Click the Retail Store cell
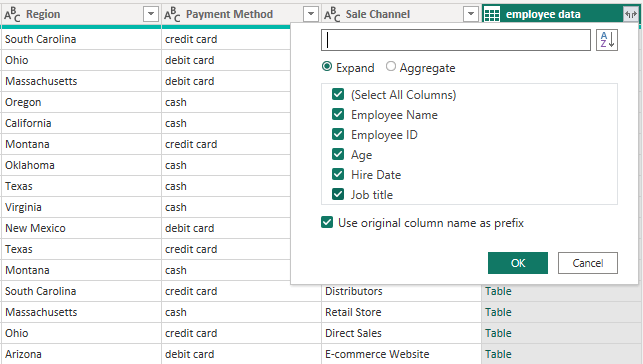This screenshot has height=364, width=643. pyautogui.click(x=401, y=312)
